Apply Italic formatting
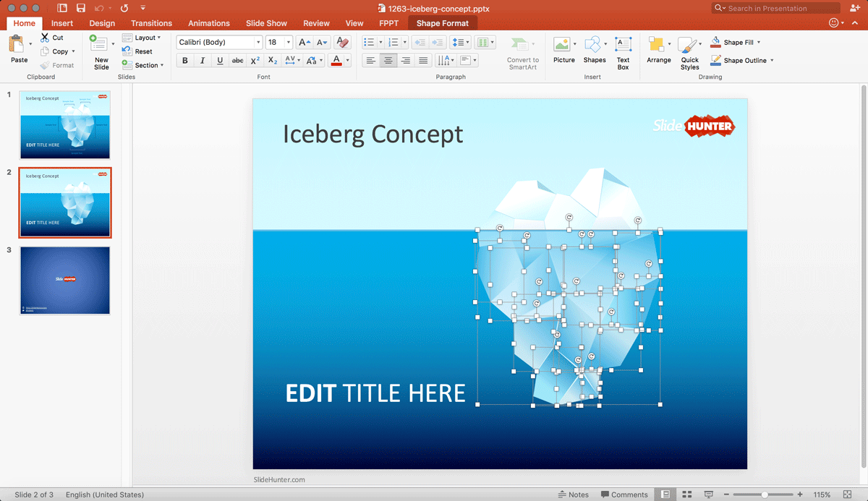The width and height of the screenshot is (868, 501). point(202,60)
